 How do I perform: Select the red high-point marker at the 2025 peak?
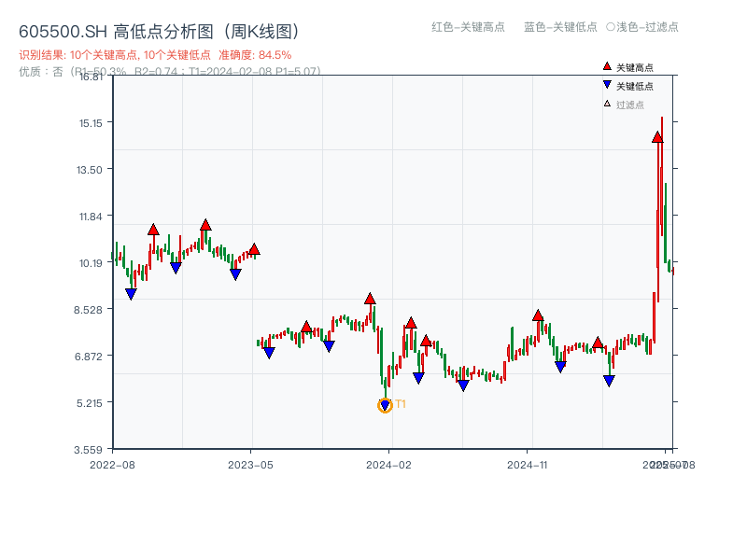click(x=657, y=137)
